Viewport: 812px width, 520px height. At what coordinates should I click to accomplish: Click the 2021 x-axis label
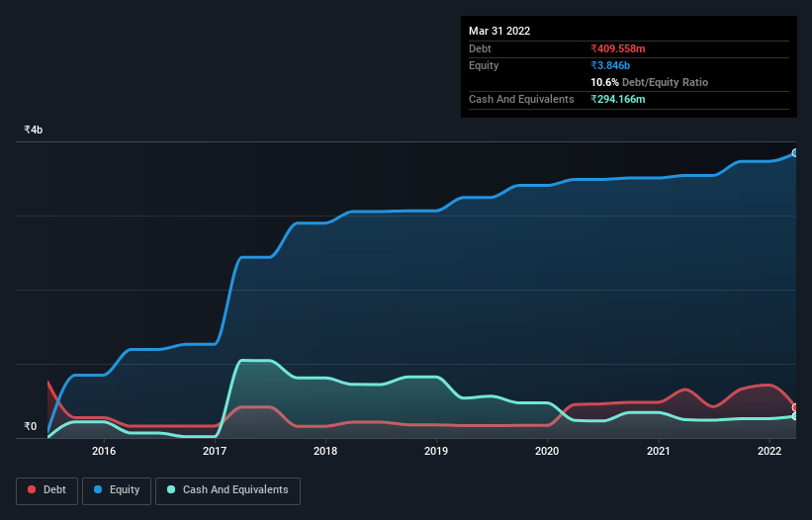(x=658, y=451)
